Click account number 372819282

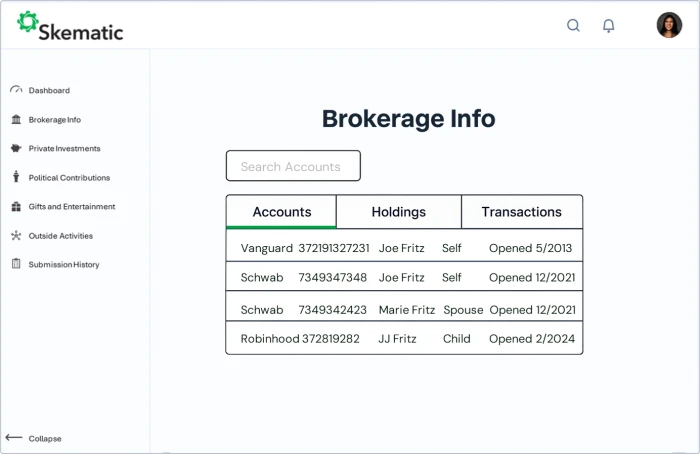[x=331, y=339]
